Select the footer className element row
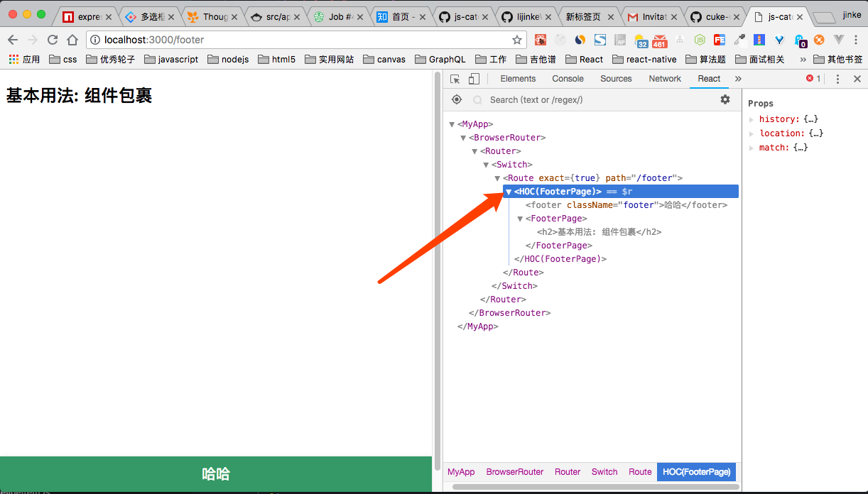This screenshot has width=868, height=494. point(626,205)
